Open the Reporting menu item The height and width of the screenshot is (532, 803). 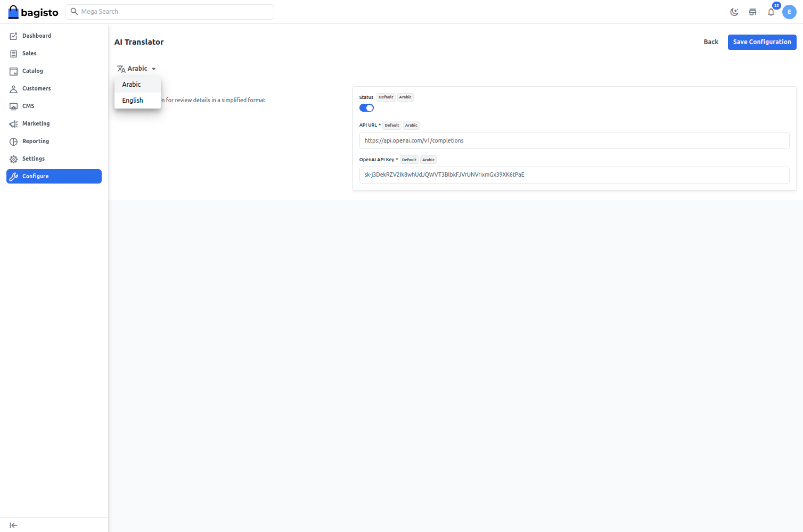tap(54, 142)
